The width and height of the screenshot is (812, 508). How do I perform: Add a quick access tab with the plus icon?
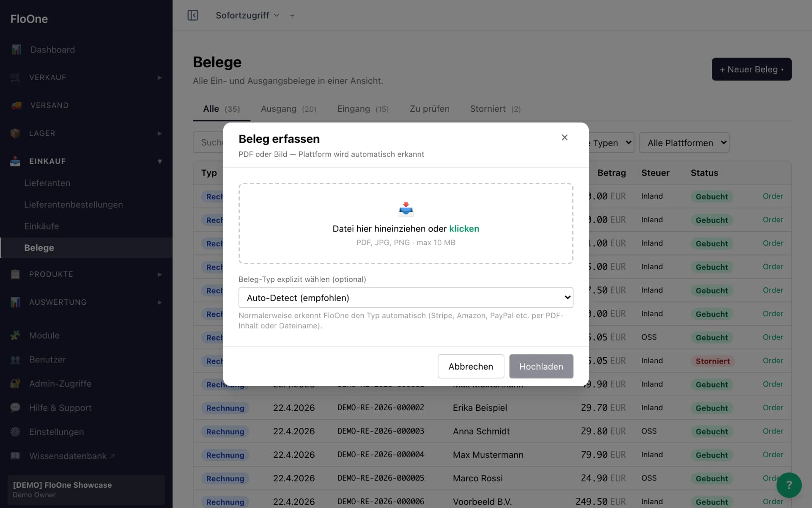pyautogui.click(x=292, y=16)
